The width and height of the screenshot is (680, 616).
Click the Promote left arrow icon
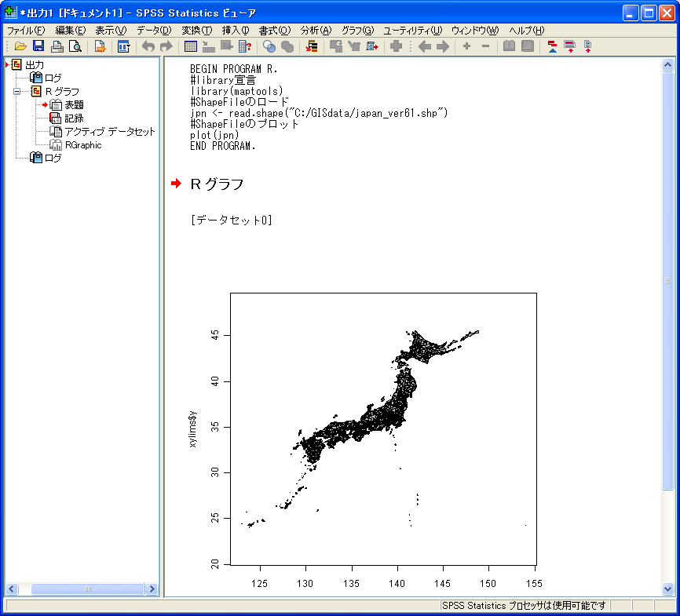tap(424, 47)
